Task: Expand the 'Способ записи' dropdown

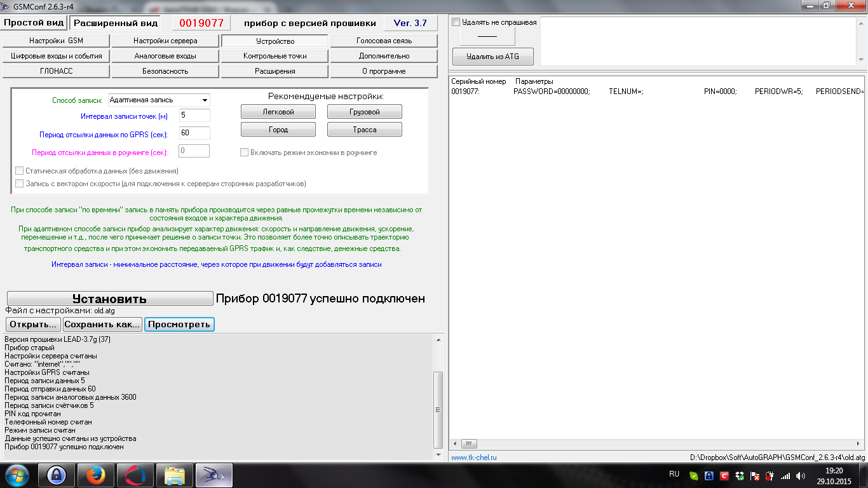Action: click(x=204, y=100)
